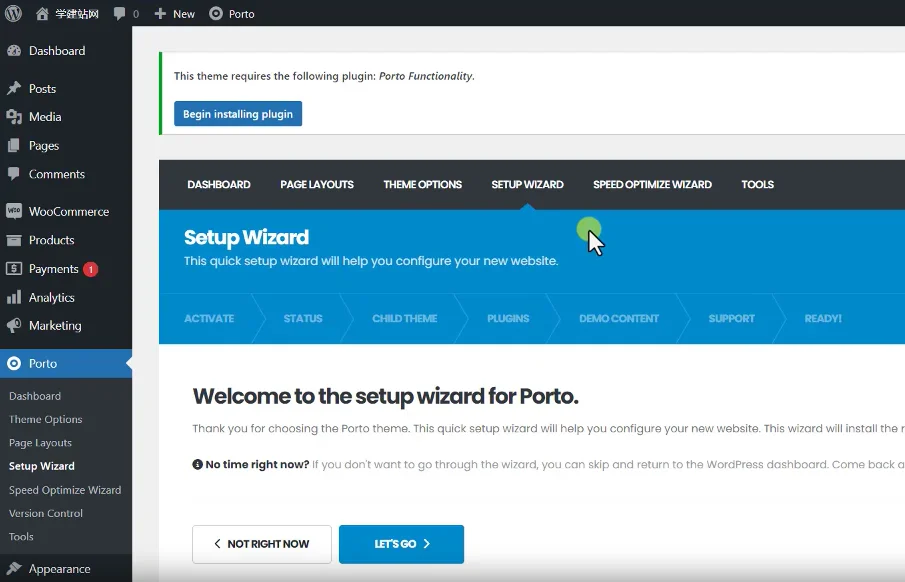The height and width of the screenshot is (582, 905).
Task: Click the info icon beside No time right now
Action: [197, 464]
